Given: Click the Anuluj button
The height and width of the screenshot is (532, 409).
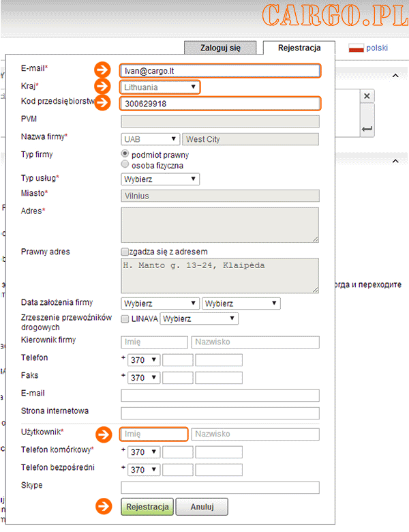Looking at the screenshot, I should click(x=202, y=507).
